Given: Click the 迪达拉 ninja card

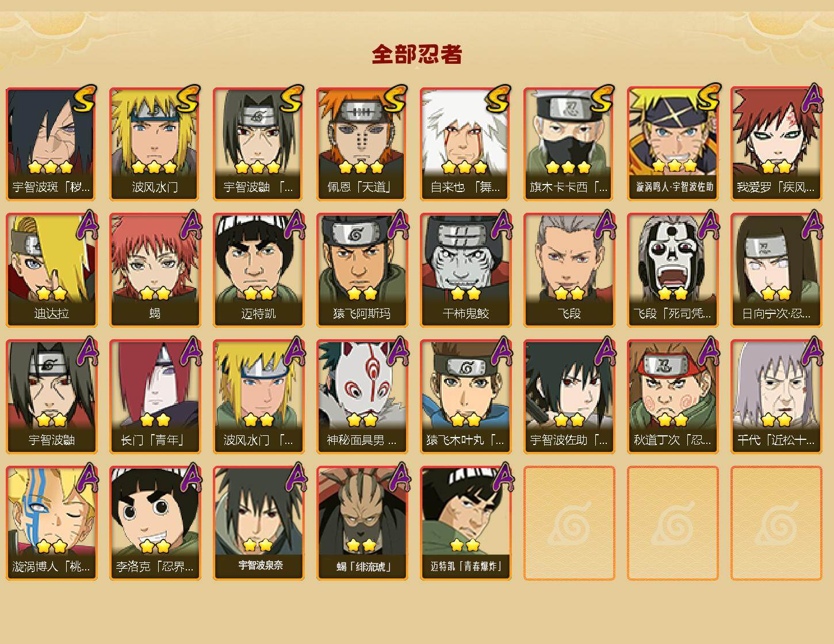Looking at the screenshot, I should pos(52,270).
